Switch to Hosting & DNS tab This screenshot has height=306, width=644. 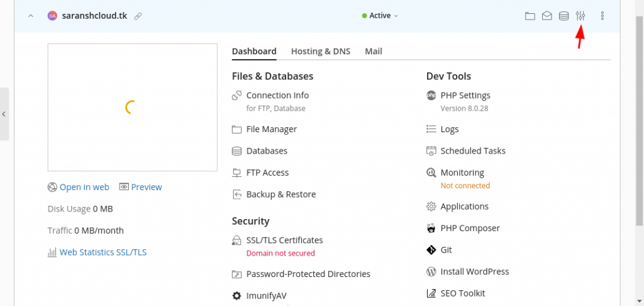click(320, 52)
